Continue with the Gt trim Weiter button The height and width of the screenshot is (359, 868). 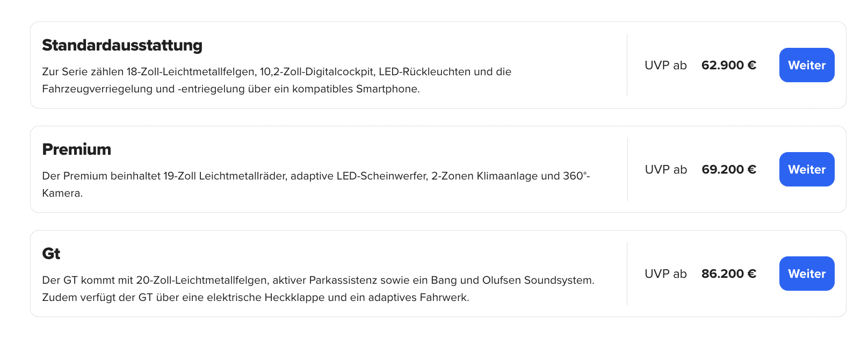[x=807, y=274]
